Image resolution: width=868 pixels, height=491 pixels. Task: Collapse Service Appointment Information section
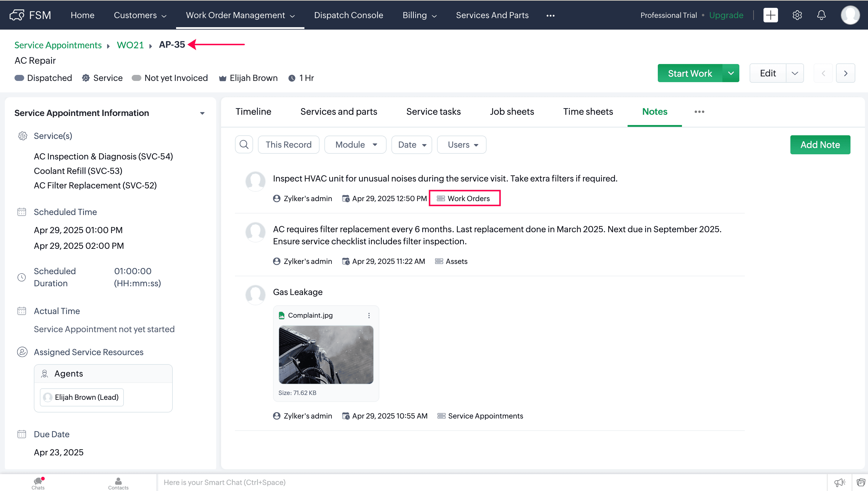(x=202, y=113)
